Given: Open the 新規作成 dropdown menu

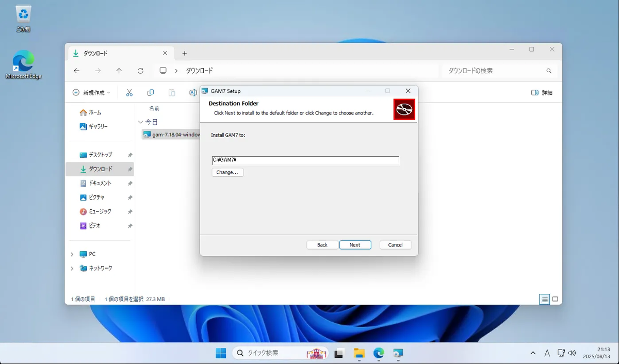Looking at the screenshot, I should pyautogui.click(x=91, y=92).
